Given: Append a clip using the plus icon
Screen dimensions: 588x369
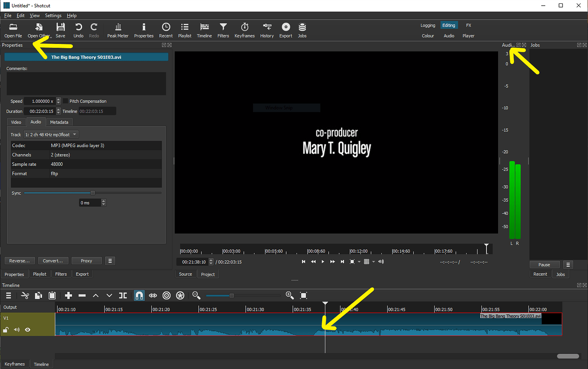Looking at the screenshot, I should [x=68, y=295].
